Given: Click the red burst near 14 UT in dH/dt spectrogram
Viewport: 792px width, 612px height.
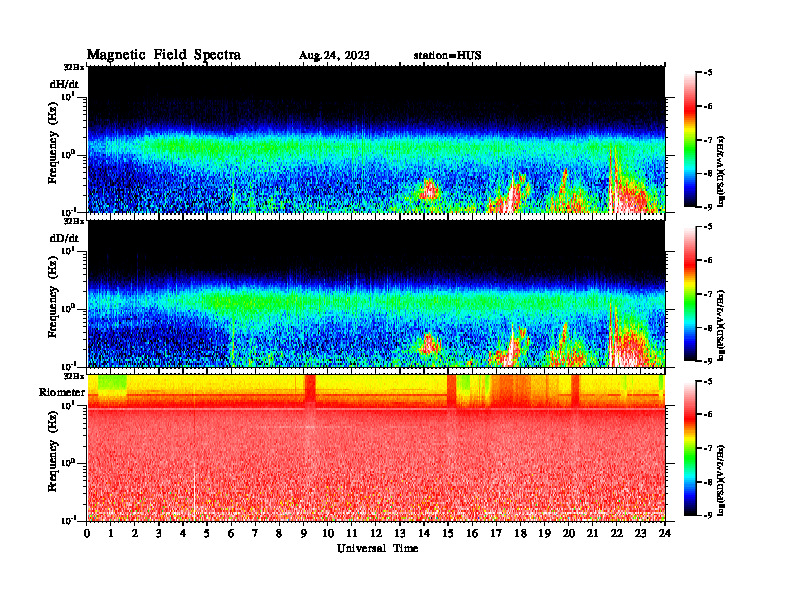Looking at the screenshot, I should click(x=429, y=190).
